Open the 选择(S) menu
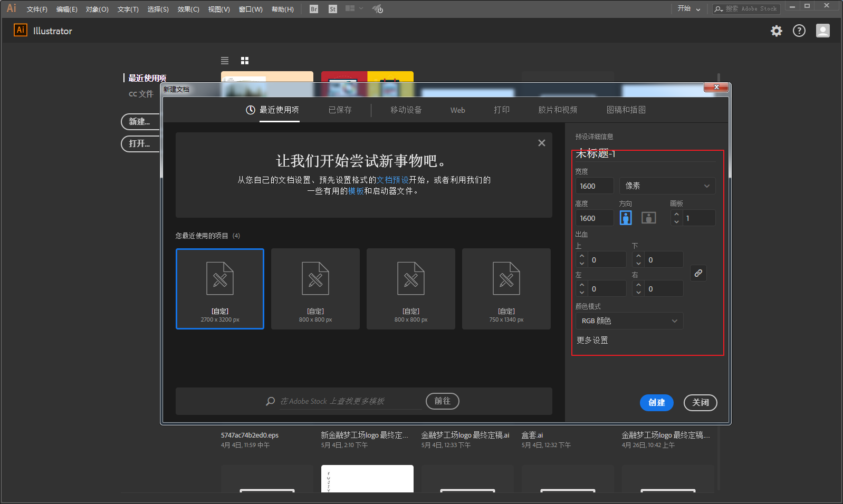 point(158,9)
